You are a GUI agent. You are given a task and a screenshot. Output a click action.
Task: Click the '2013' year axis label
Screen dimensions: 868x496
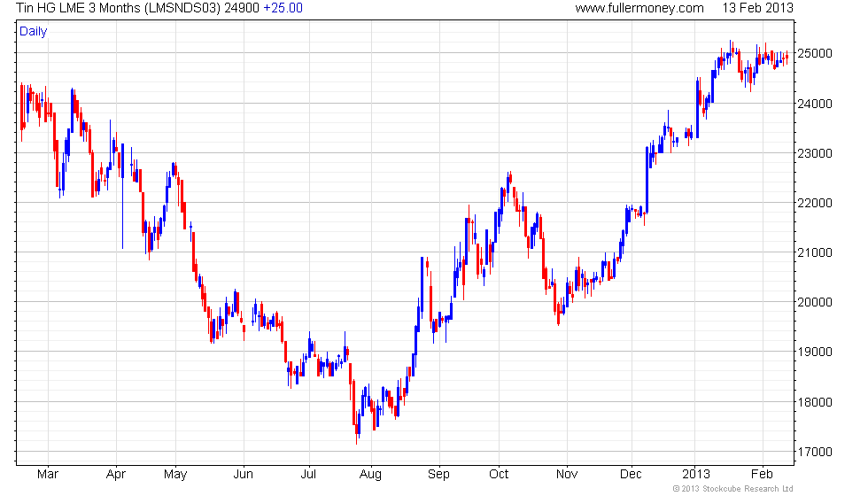[696, 475]
